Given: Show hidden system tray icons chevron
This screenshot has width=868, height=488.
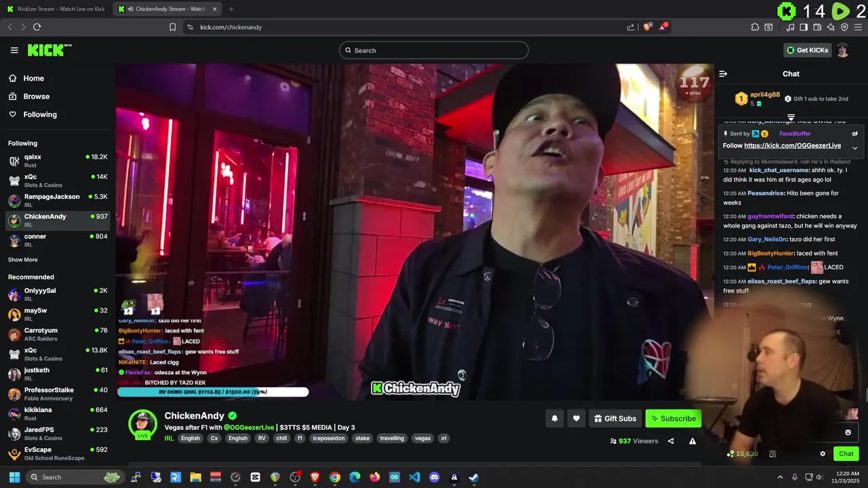Looking at the screenshot, I should 780,477.
